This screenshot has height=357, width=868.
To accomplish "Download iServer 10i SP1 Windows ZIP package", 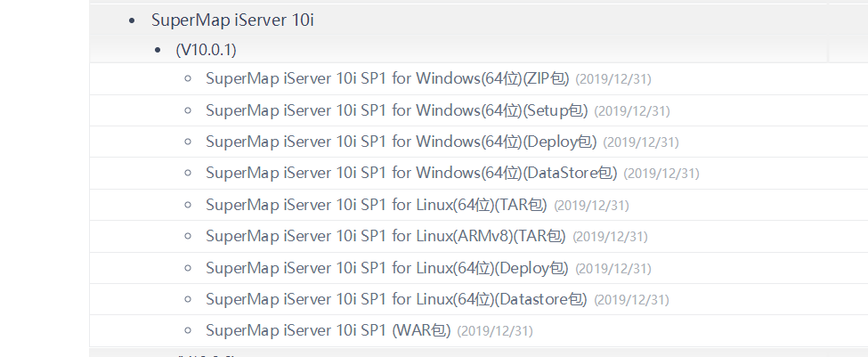I will [x=387, y=78].
